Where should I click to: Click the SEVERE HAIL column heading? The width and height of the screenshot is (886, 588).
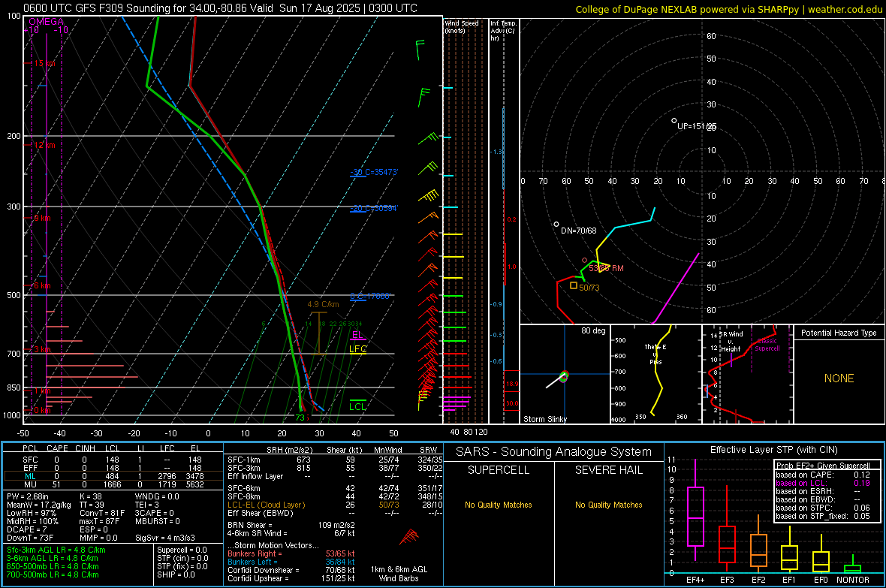[608, 470]
